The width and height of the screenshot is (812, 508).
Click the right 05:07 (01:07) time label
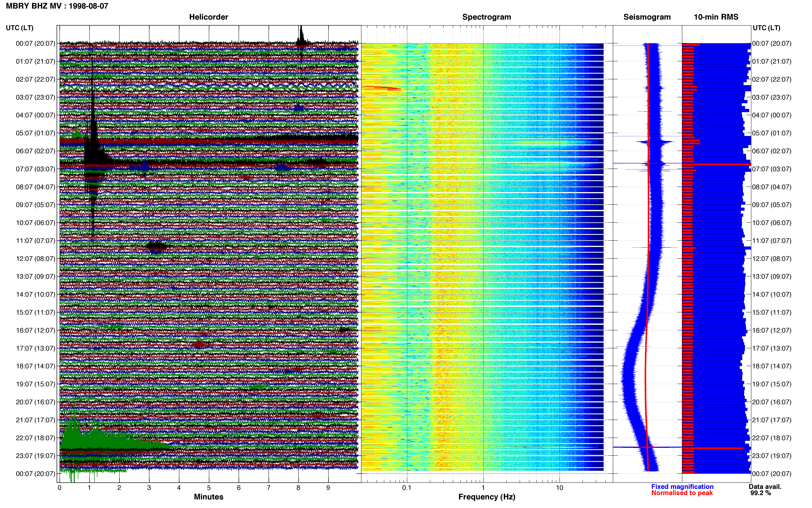click(772, 133)
